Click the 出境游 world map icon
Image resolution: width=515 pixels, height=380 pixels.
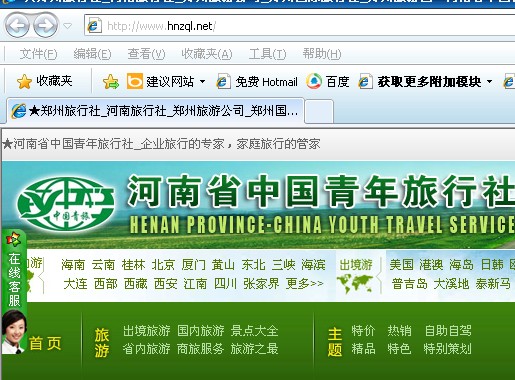[x=355, y=283]
